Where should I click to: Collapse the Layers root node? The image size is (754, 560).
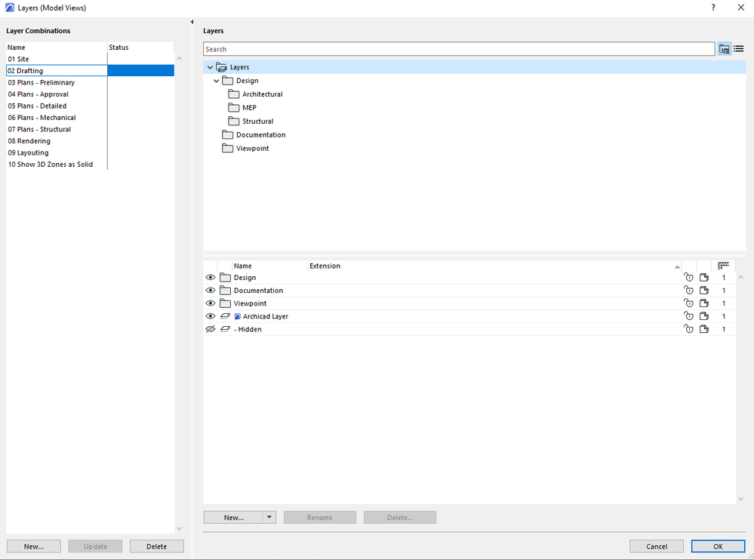[210, 66]
